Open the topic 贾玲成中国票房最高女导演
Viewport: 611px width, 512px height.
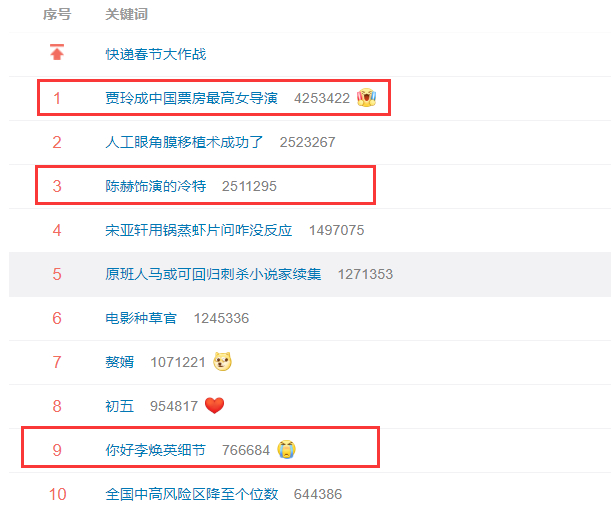[191, 98]
